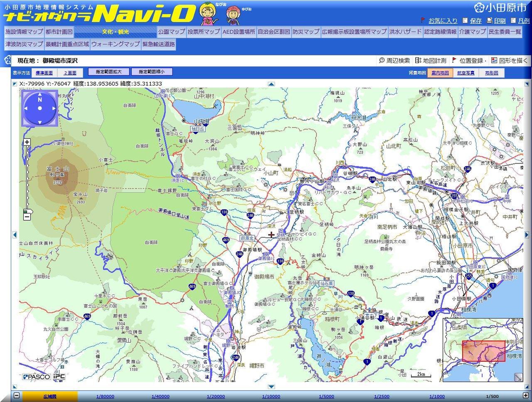The width and height of the screenshot is (532, 402).
Task: Open the 景観計画重点区域 tab
Action: pyautogui.click(x=67, y=44)
